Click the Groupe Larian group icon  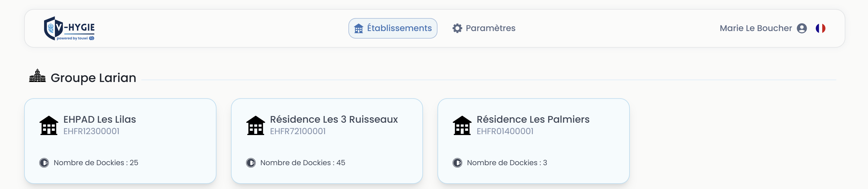(x=37, y=76)
